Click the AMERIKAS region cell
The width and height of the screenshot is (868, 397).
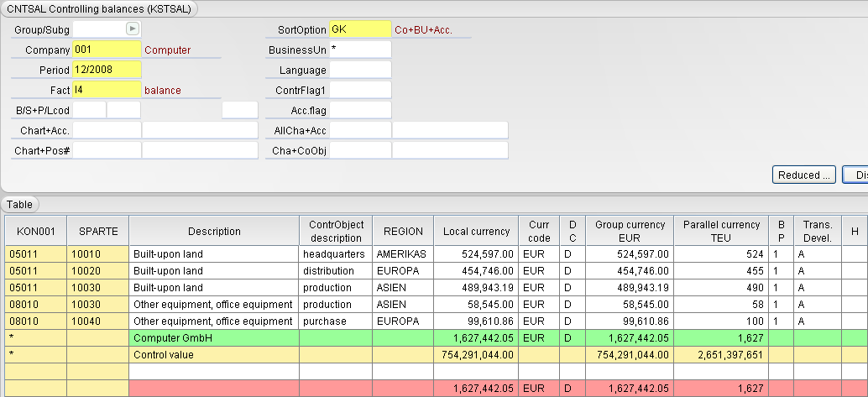coord(404,254)
